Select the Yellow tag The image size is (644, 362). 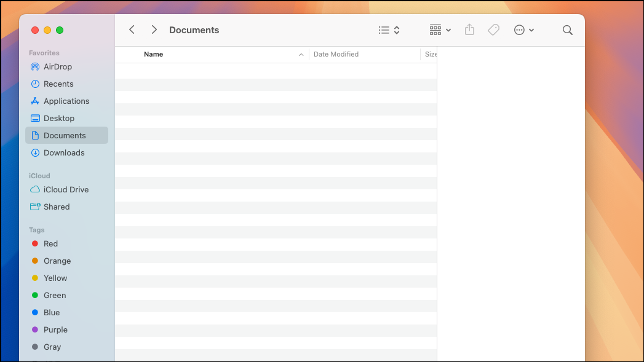point(66,278)
